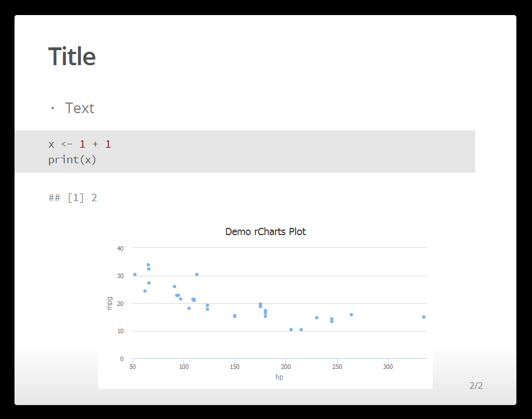This screenshot has height=419, width=532.
Task: Click the 'print(x)' code line
Action: [72, 160]
